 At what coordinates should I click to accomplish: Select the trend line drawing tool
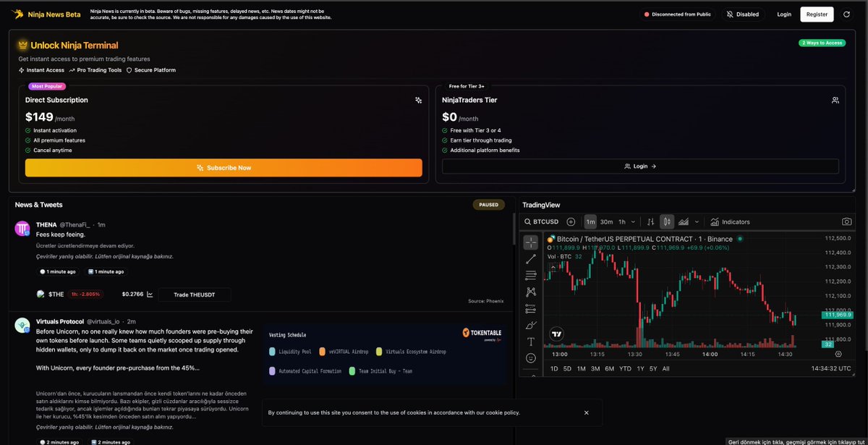click(x=531, y=259)
